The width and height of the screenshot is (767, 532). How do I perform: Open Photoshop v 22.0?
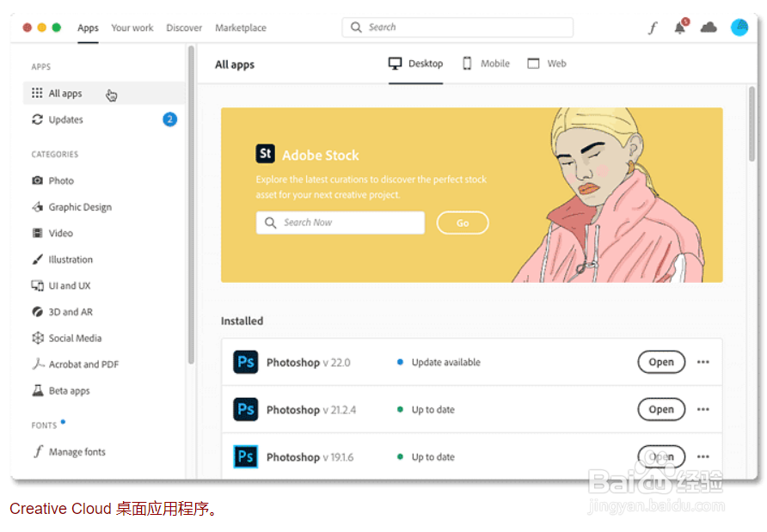coord(661,362)
